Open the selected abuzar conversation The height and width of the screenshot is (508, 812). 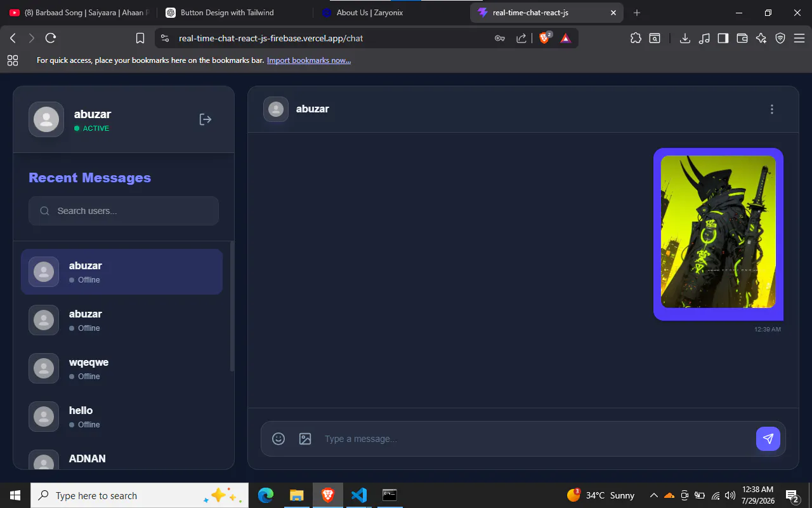pyautogui.click(x=122, y=272)
